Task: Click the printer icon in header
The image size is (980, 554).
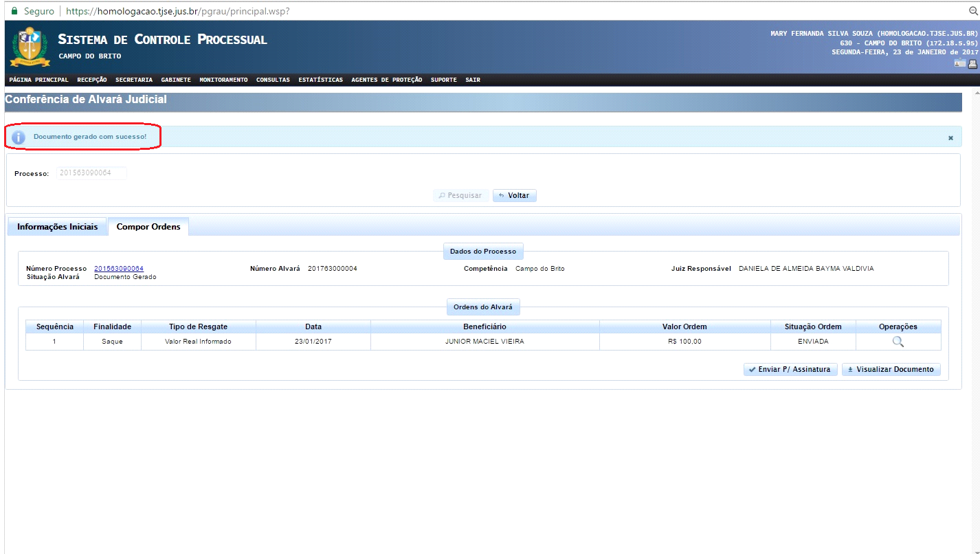Action: pos(972,64)
